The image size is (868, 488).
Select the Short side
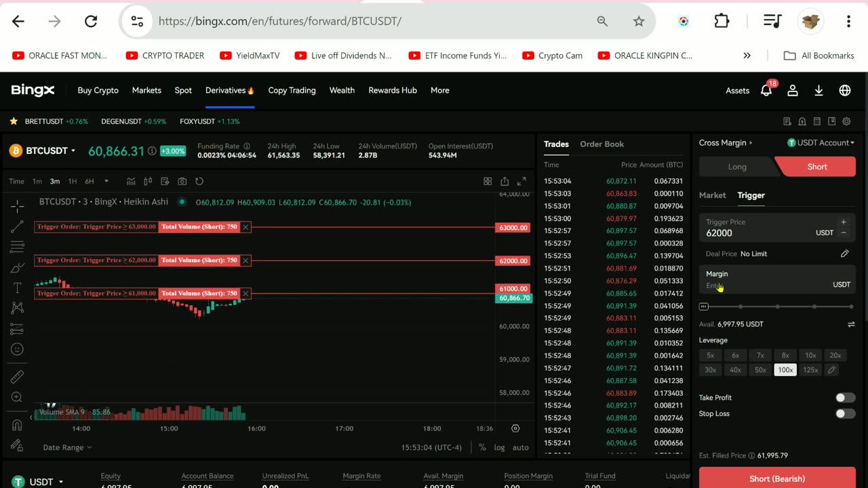(x=816, y=167)
